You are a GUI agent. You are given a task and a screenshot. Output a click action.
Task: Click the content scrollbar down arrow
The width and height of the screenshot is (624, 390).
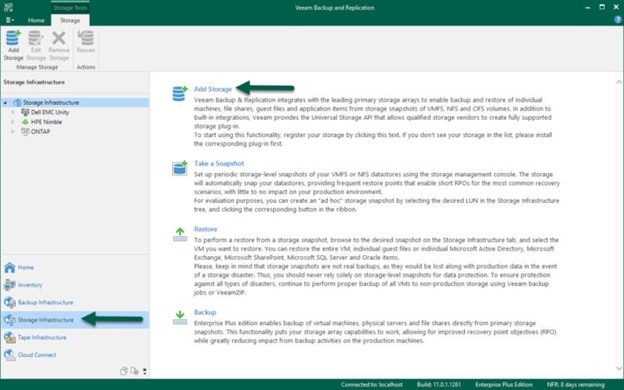click(x=618, y=369)
